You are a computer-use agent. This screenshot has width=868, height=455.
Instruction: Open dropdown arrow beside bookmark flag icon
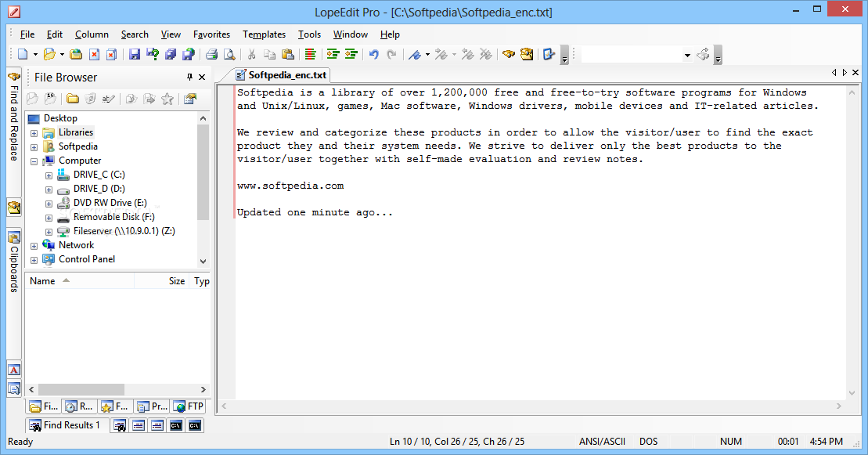(x=427, y=55)
